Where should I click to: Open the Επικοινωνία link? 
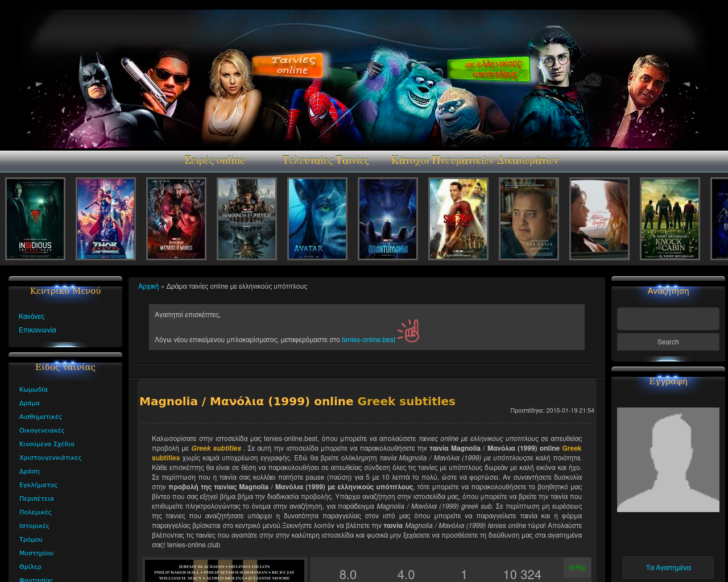(x=38, y=330)
